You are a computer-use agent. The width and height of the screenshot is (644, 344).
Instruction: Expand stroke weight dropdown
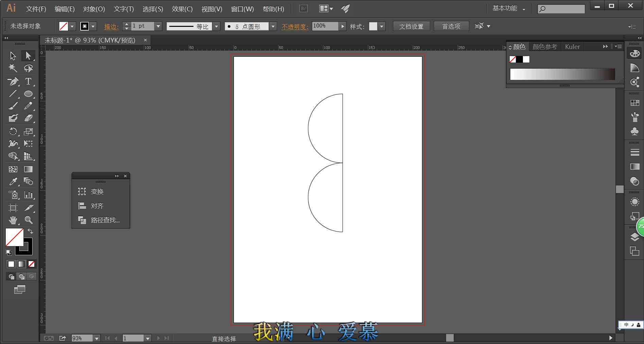(158, 26)
